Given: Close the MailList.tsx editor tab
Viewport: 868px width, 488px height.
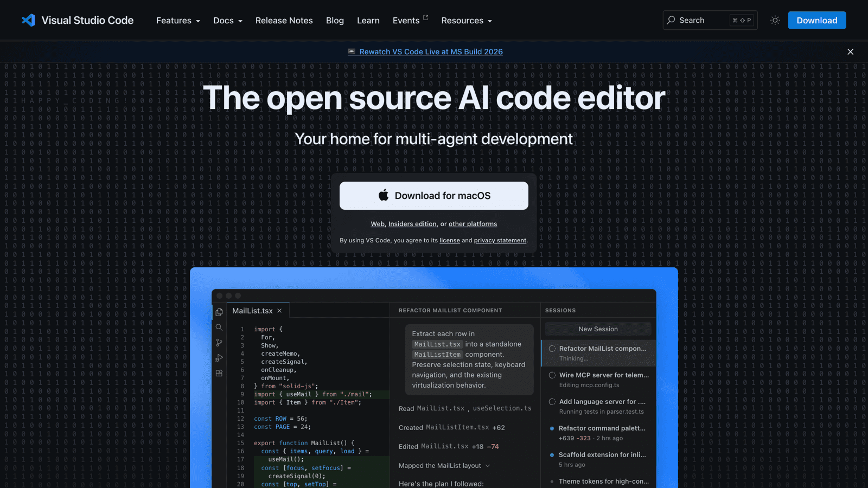Looking at the screenshot, I should pos(279,311).
